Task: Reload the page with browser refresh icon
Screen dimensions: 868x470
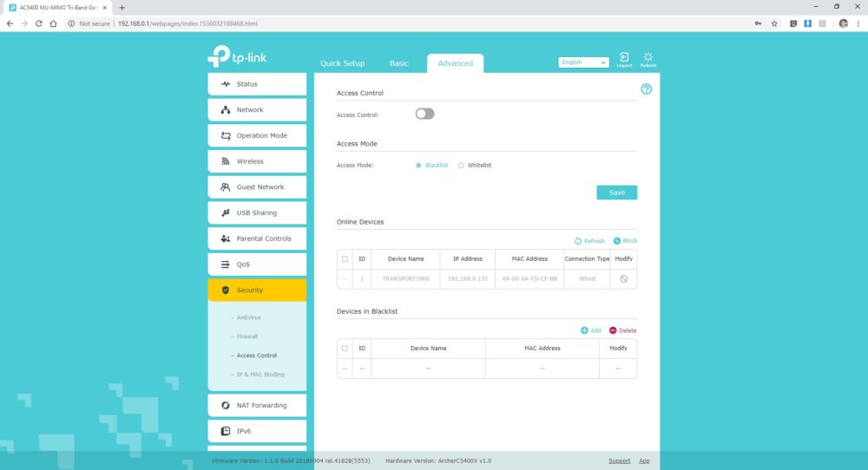Action: pos(39,23)
